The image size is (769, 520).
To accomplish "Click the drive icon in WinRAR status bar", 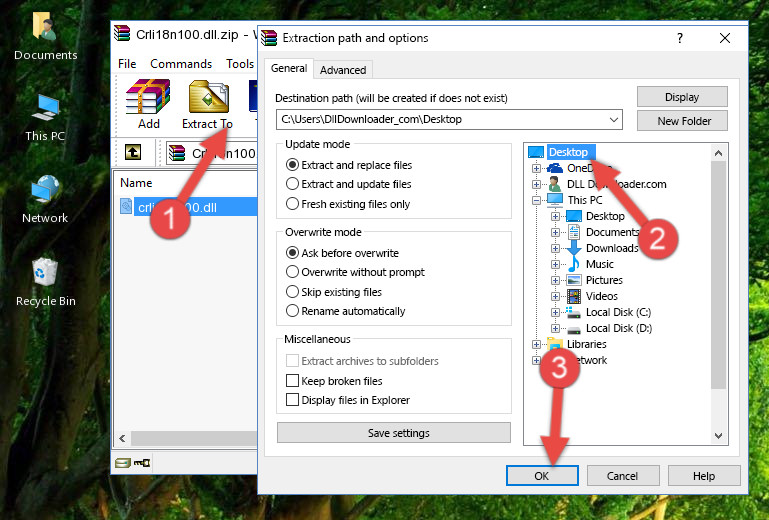I will (123, 463).
